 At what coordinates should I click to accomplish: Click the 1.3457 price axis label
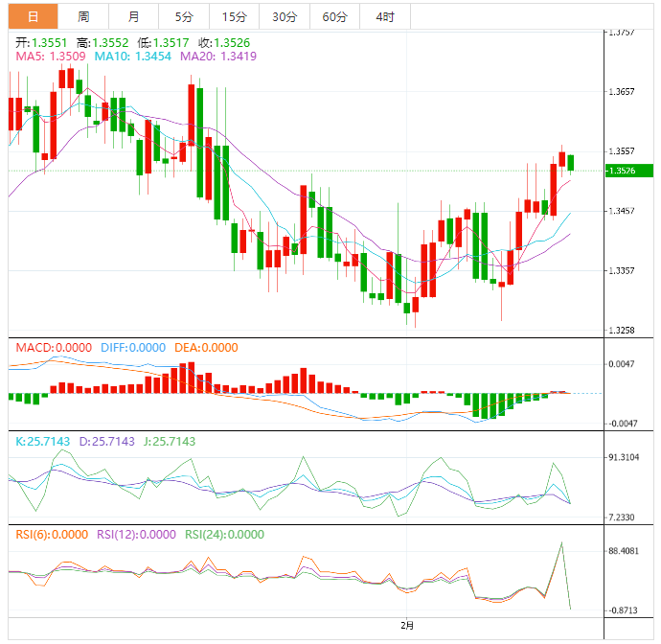tap(622, 211)
